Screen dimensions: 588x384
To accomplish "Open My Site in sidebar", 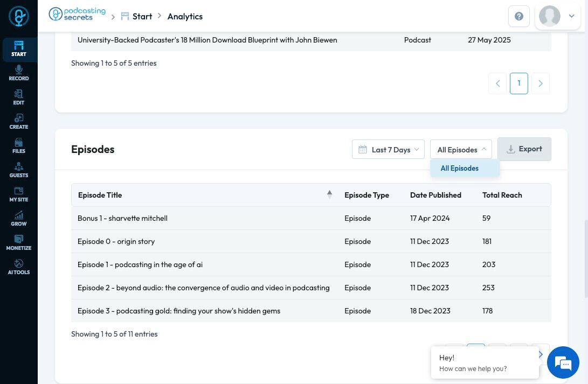I will click(x=18, y=194).
